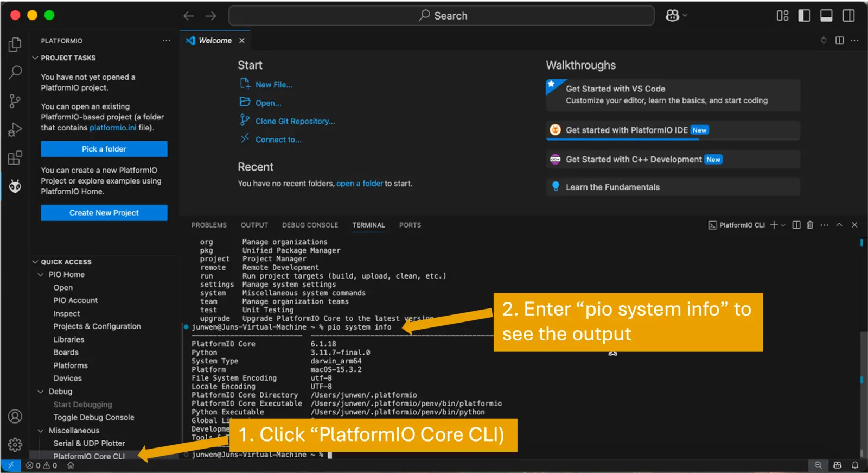Select Serial & UDP Plotter item
Image resolution: width=868 pixels, height=473 pixels.
(x=89, y=443)
